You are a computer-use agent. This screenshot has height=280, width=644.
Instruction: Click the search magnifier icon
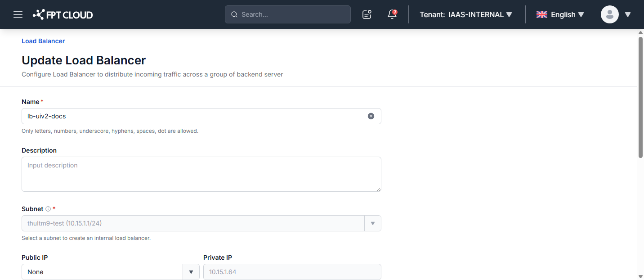click(234, 14)
